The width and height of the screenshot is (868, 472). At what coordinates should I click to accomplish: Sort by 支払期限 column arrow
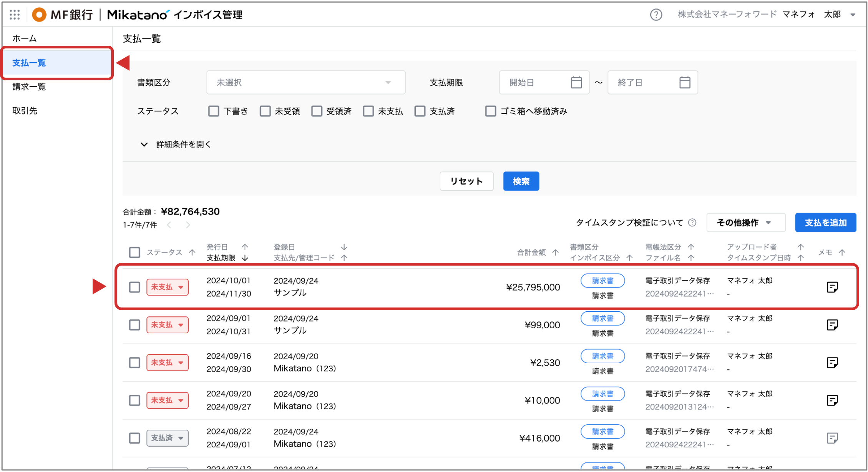tap(245, 258)
